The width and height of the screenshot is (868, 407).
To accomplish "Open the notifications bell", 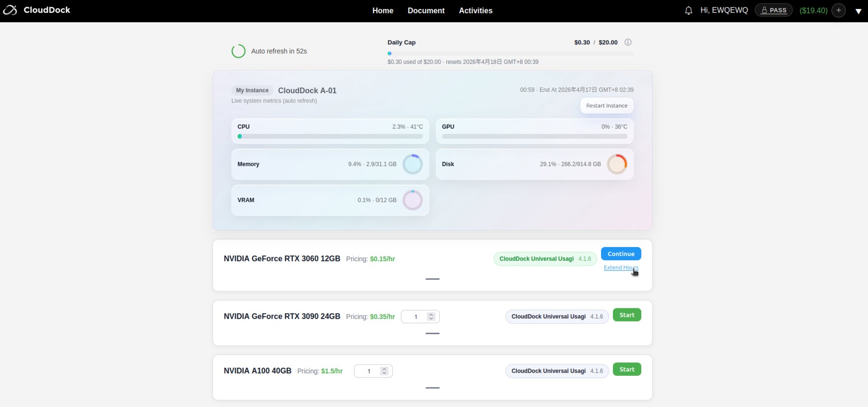I will tap(688, 10).
